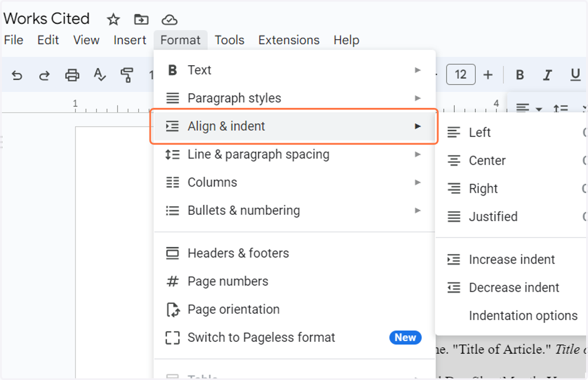Close the open Format menu
The height and width of the screenshot is (380, 588).
180,40
